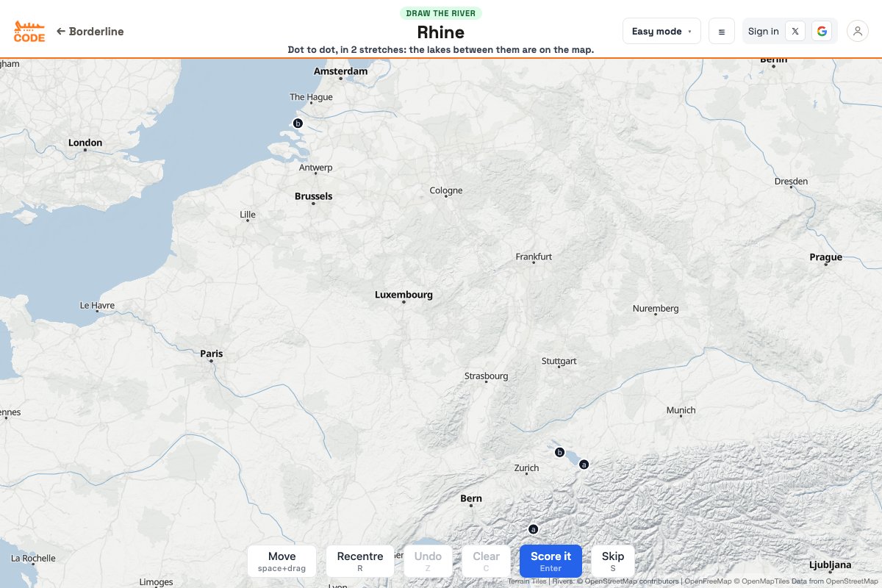This screenshot has width=882, height=588.
Task: Expand the Easy mode dropdown
Action: click(661, 32)
